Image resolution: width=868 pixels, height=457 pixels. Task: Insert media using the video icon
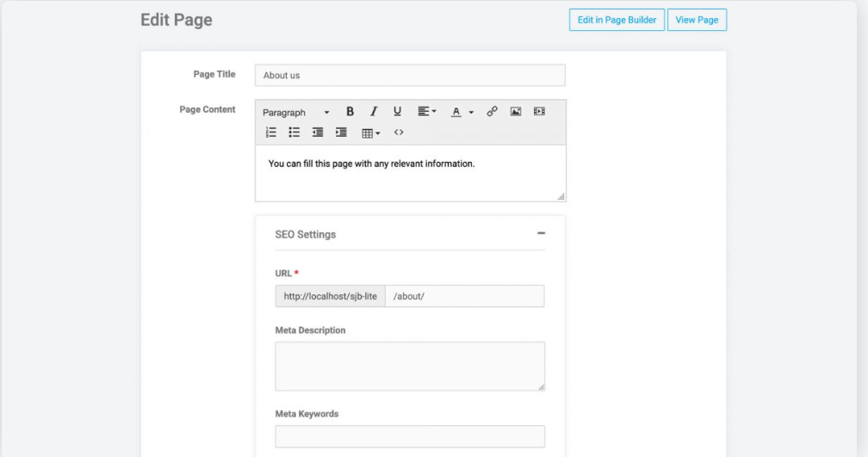tap(539, 112)
